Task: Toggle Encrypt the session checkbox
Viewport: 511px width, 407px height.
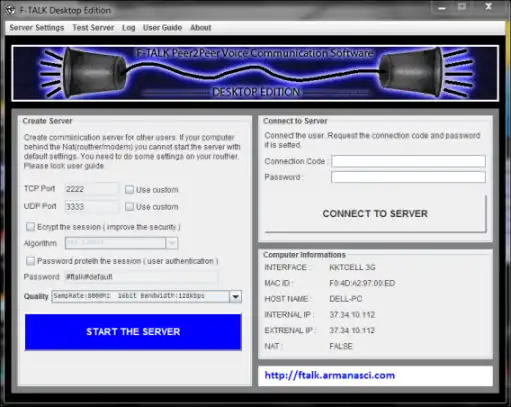Action: (30, 227)
